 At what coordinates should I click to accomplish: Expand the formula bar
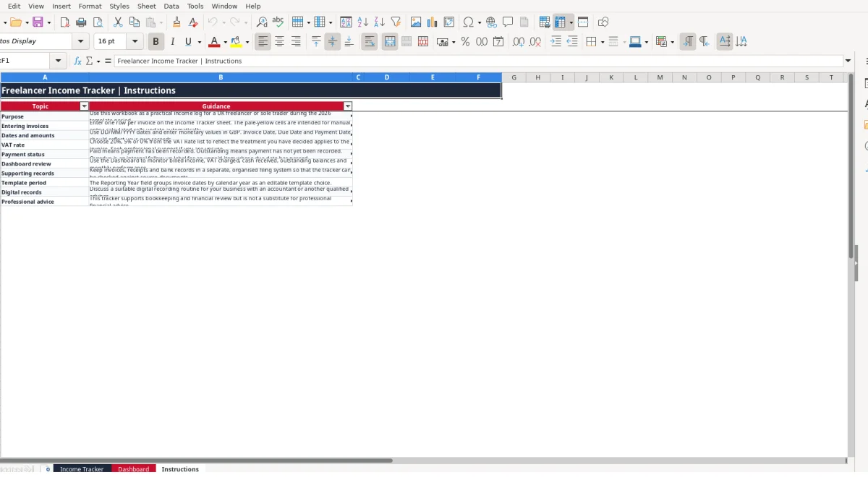pyautogui.click(x=848, y=61)
